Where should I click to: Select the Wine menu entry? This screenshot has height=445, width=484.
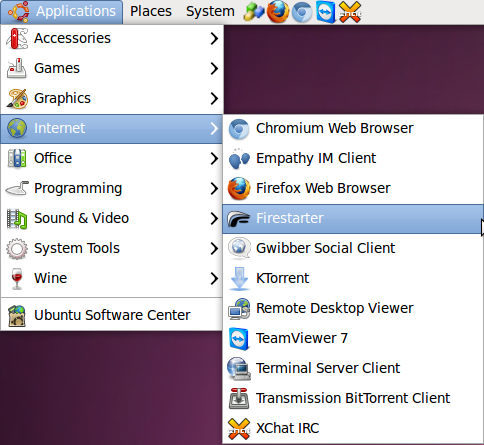[x=112, y=279]
